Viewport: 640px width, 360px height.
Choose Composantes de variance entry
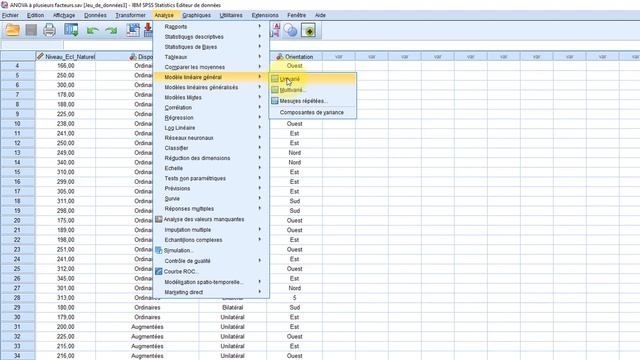click(x=312, y=112)
